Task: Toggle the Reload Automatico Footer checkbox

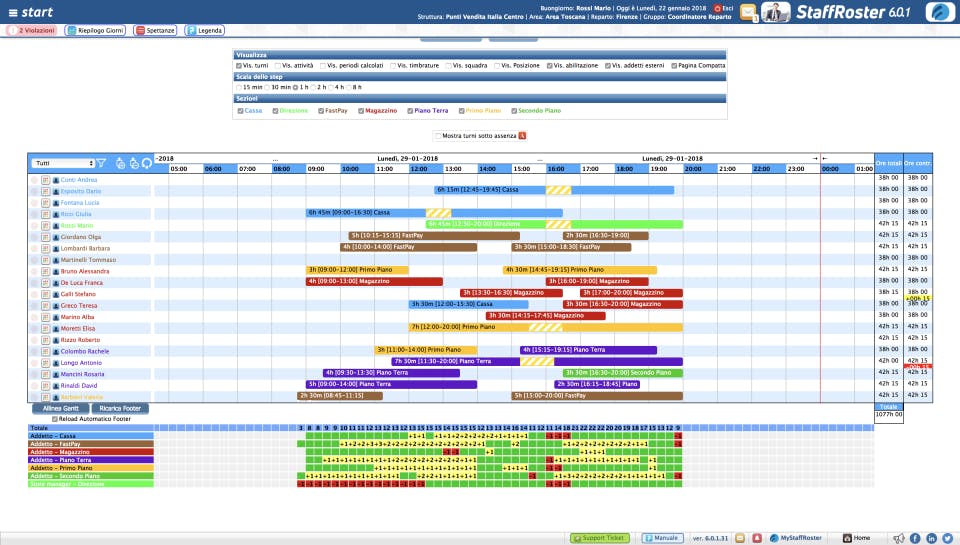Action: click(x=55, y=419)
